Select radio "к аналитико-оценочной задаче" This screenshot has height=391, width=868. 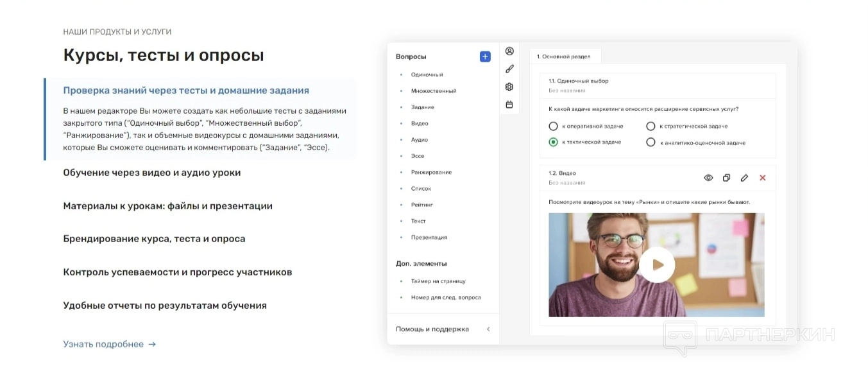click(x=651, y=143)
